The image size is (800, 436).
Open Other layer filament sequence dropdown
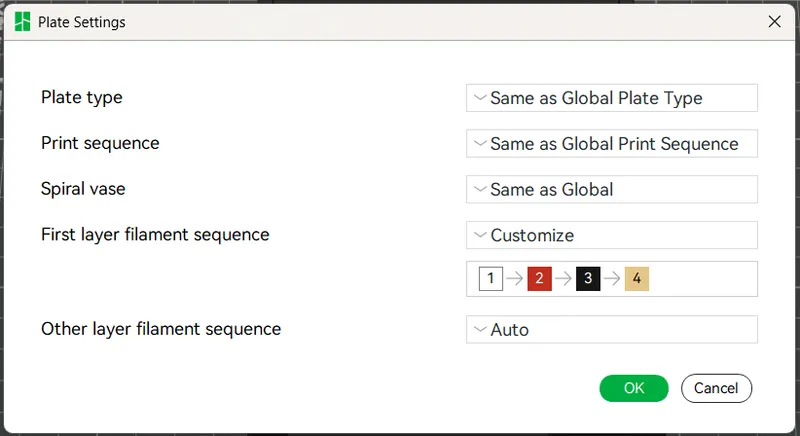612,329
